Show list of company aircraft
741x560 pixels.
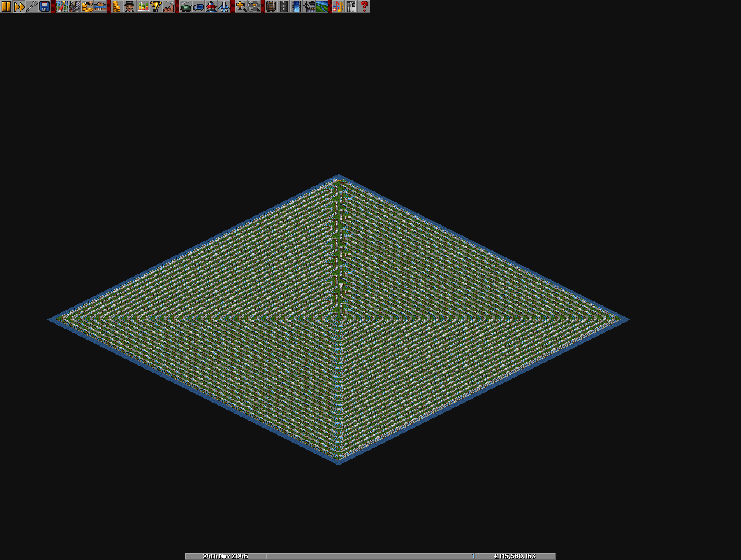(224, 6)
